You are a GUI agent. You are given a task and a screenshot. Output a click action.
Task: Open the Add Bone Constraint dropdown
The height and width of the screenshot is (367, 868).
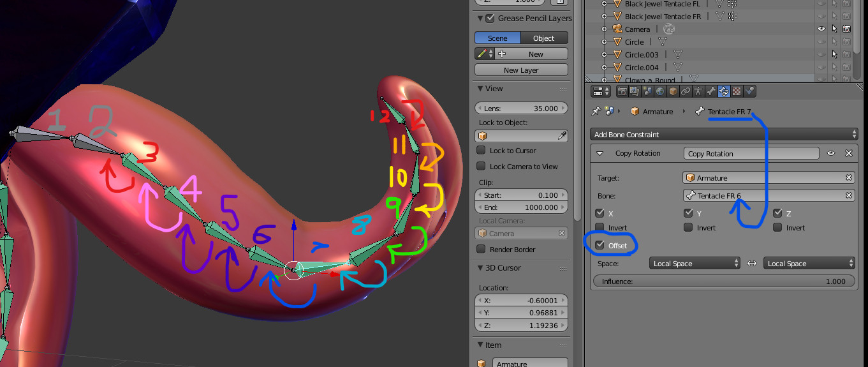(x=723, y=135)
